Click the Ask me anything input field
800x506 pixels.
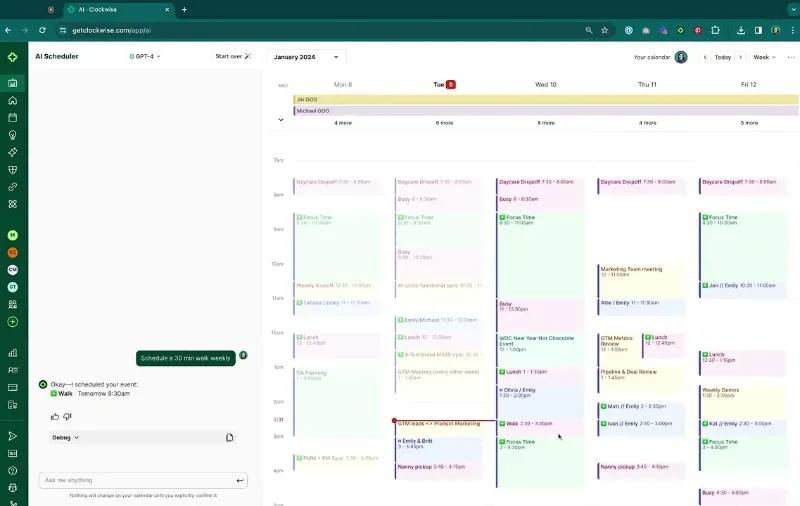(x=135, y=480)
